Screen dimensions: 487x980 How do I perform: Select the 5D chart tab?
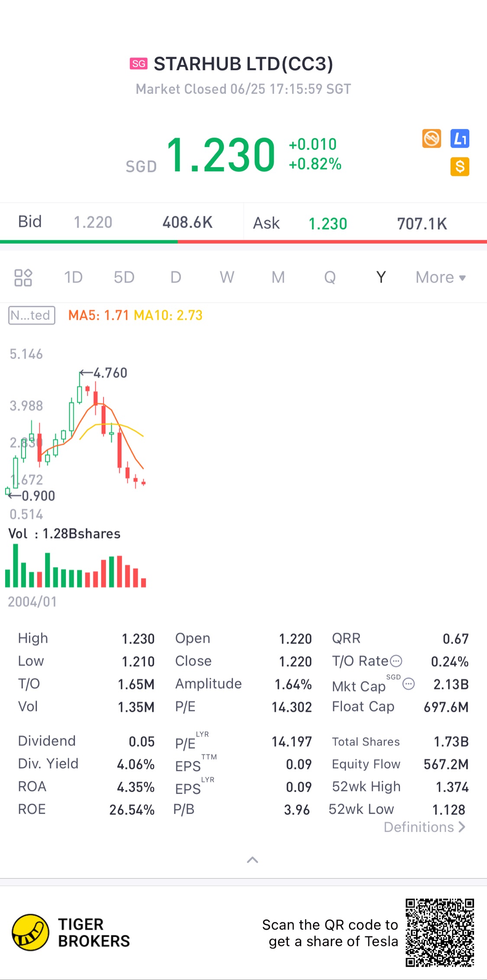(x=124, y=277)
